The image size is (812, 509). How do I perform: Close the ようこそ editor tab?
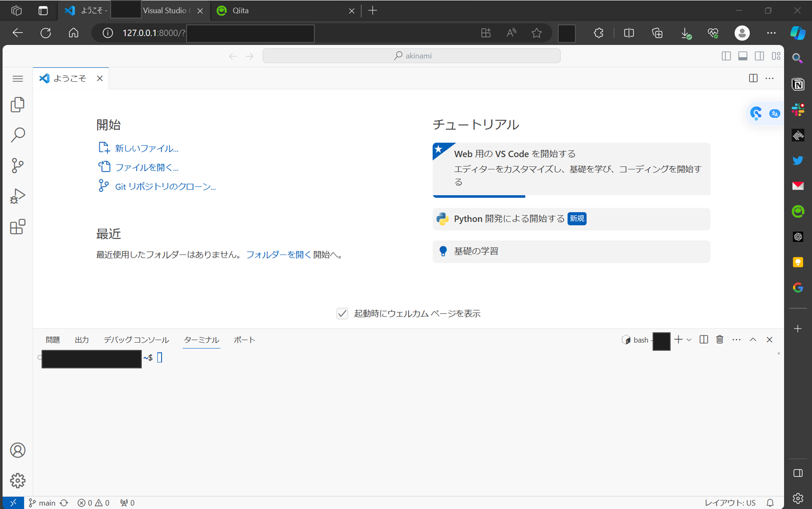pos(100,79)
